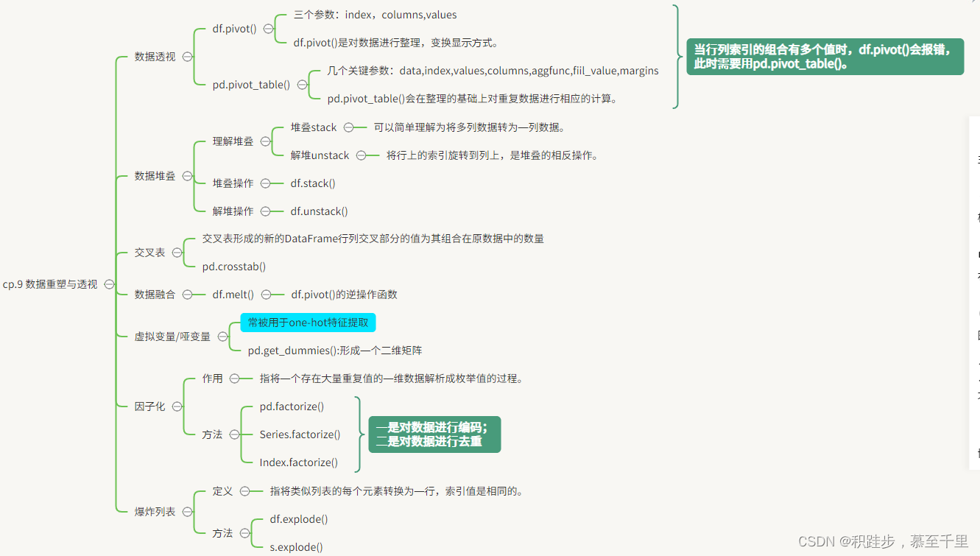Image resolution: width=980 pixels, height=556 pixels.
Task: Click the text 将行上的索引旋转到列上
Action: coord(492,155)
